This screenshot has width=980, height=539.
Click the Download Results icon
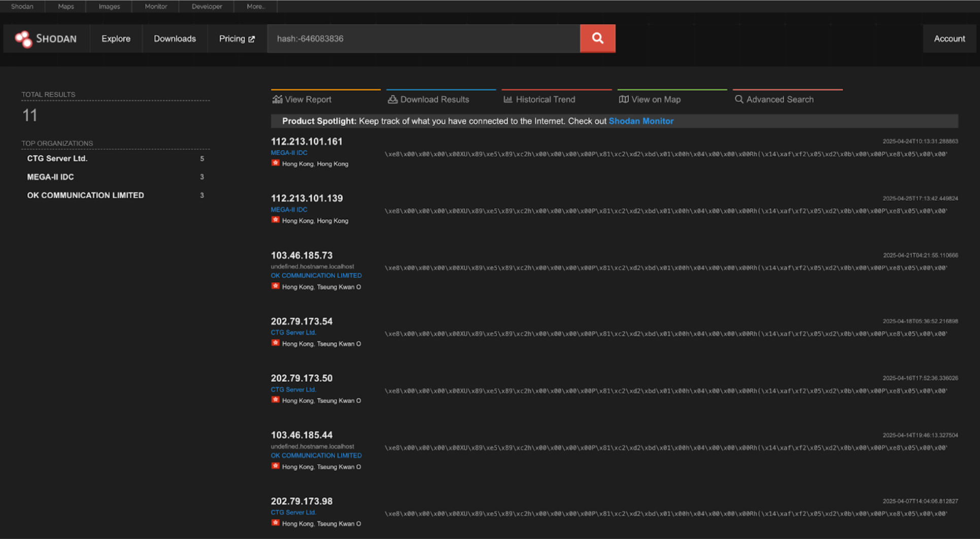point(392,99)
